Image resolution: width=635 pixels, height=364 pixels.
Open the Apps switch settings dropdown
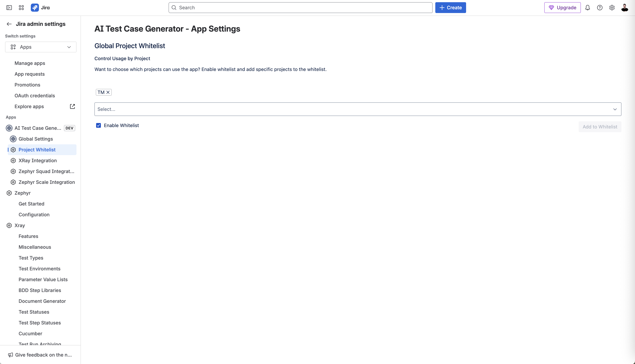tap(40, 47)
